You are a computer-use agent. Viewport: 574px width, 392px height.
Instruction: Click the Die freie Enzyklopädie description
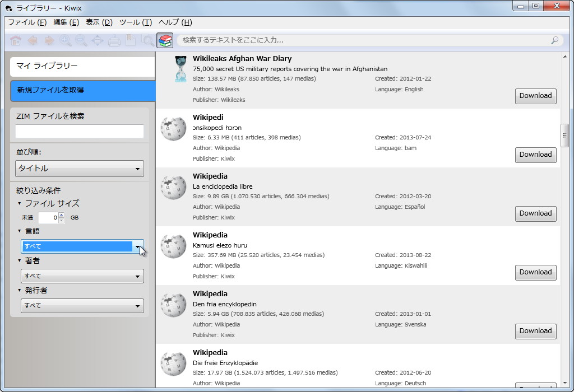tap(225, 363)
